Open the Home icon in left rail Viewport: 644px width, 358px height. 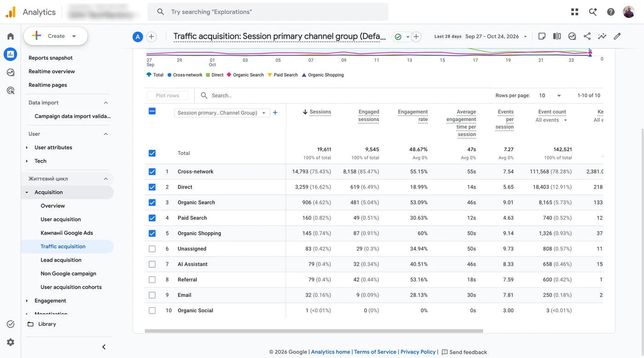(11, 36)
